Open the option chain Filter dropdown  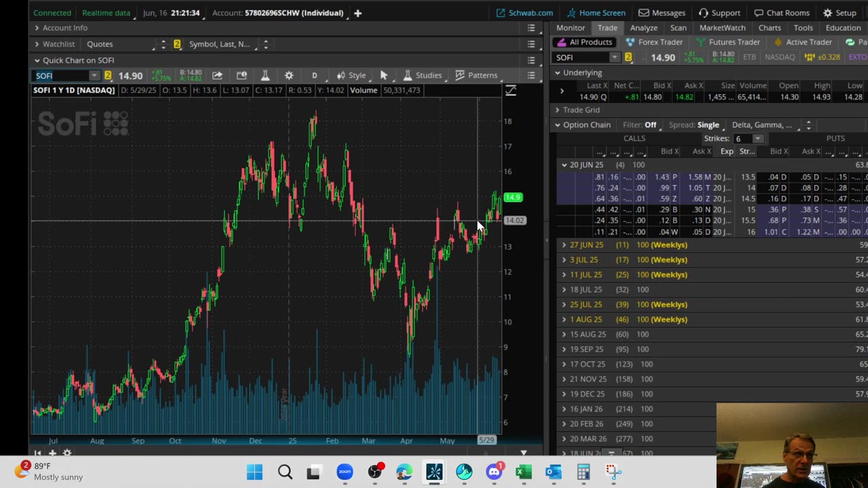639,125
